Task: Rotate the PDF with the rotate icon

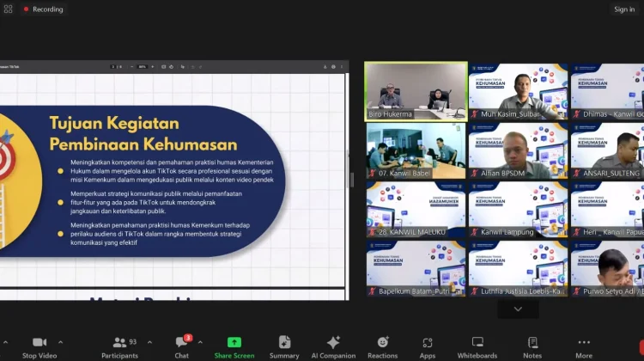Action: (171, 66)
